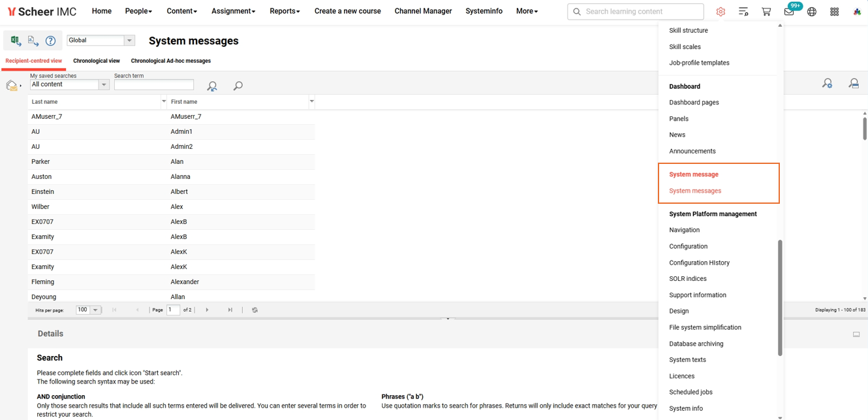Screen dimensions: 868x420
Task: Expand the Content menu
Action: coord(181,11)
